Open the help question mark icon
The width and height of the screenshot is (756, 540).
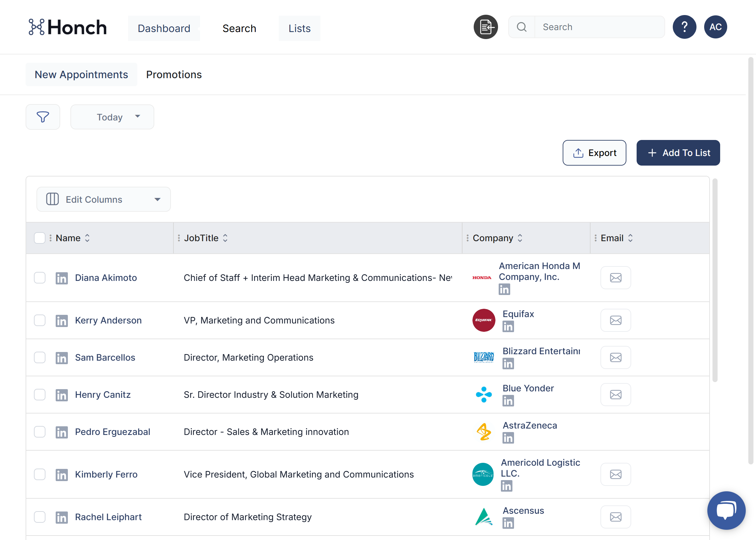tap(684, 27)
